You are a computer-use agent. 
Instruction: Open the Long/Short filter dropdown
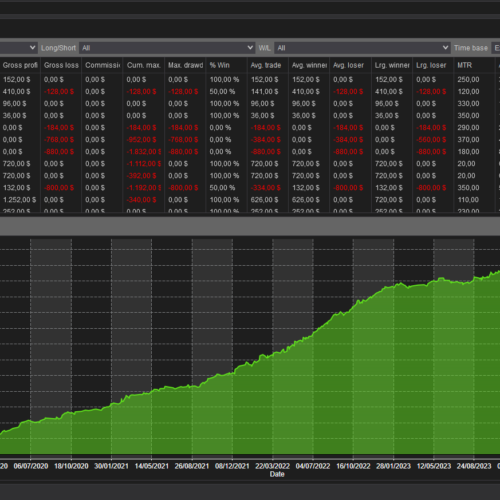click(167, 48)
